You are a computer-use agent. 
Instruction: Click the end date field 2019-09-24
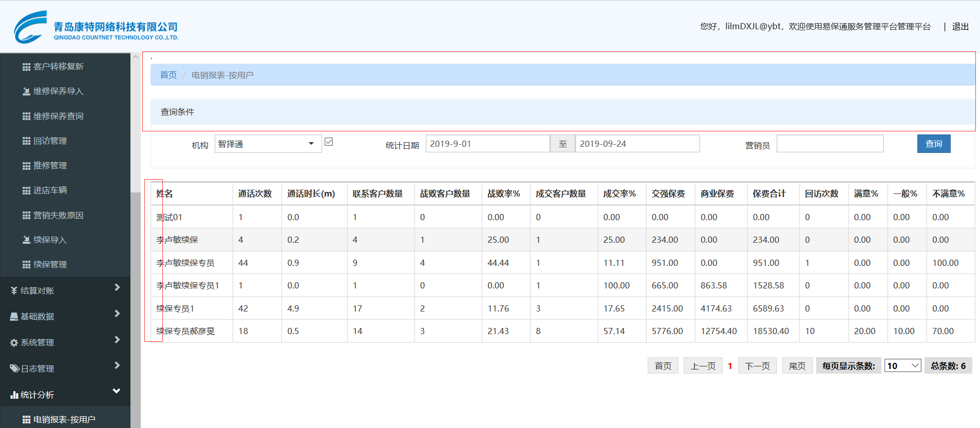[637, 144]
